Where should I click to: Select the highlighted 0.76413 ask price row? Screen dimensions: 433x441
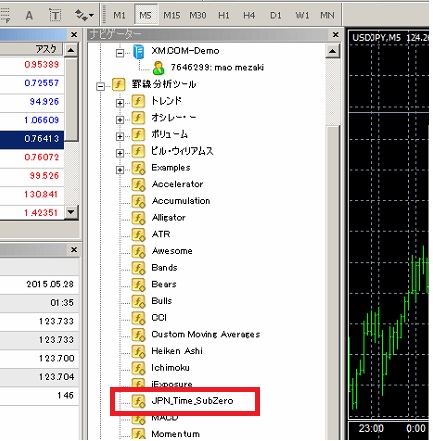pos(32,139)
